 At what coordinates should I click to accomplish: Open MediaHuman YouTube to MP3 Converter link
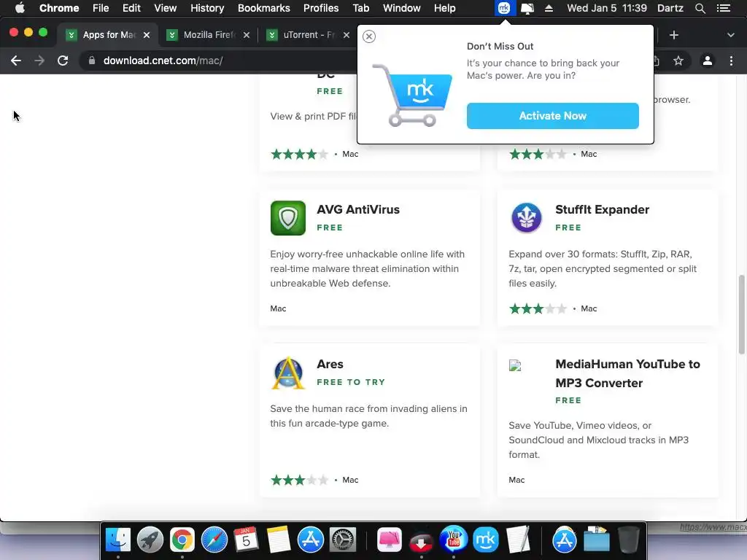click(x=627, y=373)
